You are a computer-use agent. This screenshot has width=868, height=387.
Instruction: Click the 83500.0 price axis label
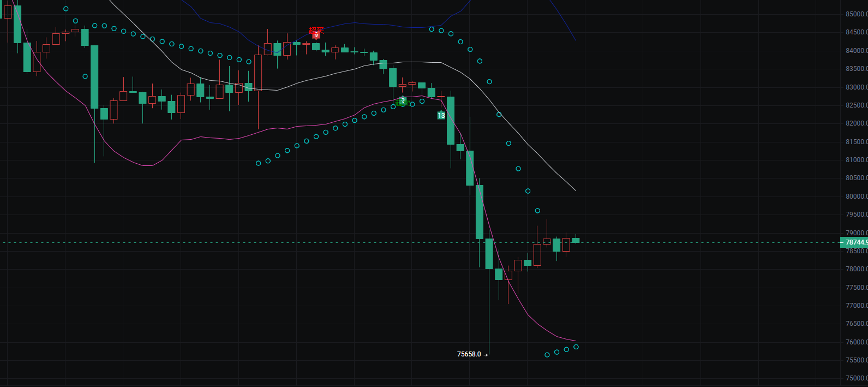pos(857,69)
